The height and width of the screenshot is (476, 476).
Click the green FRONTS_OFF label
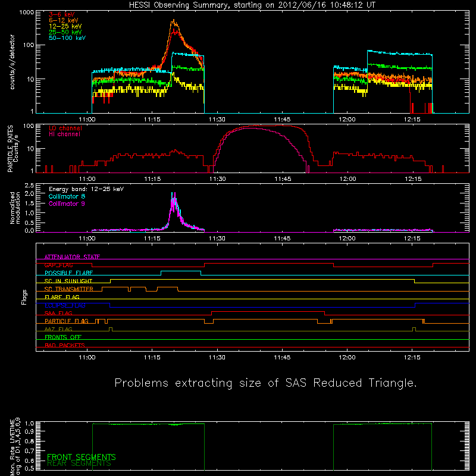tap(63, 337)
